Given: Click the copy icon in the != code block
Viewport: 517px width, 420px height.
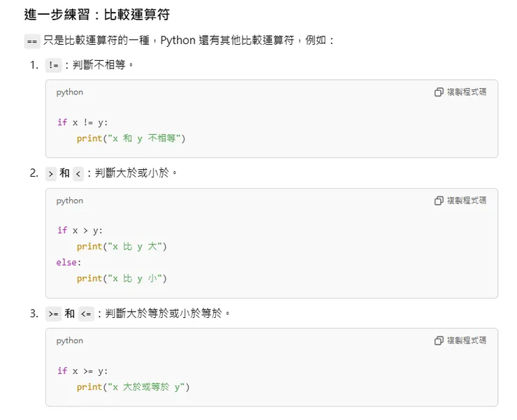Looking at the screenshot, I should pyautogui.click(x=439, y=92).
